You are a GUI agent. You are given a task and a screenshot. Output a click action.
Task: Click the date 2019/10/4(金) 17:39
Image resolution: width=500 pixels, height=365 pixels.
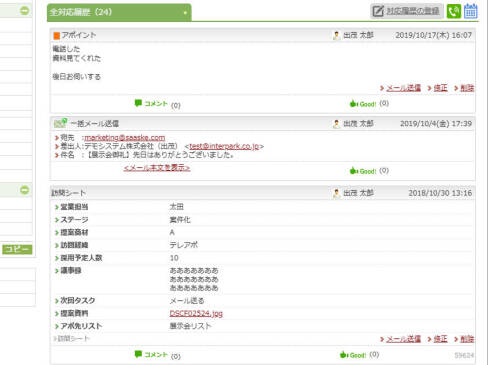436,124
